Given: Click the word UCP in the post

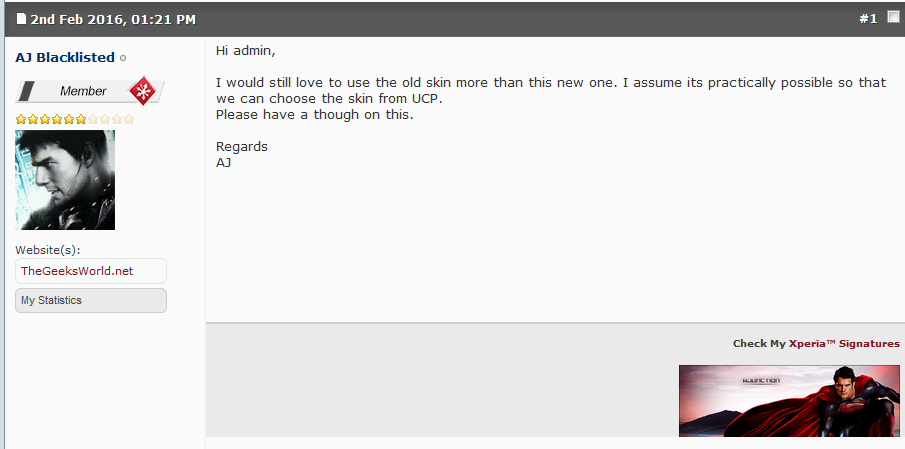Looking at the screenshot, I should [x=426, y=99].
